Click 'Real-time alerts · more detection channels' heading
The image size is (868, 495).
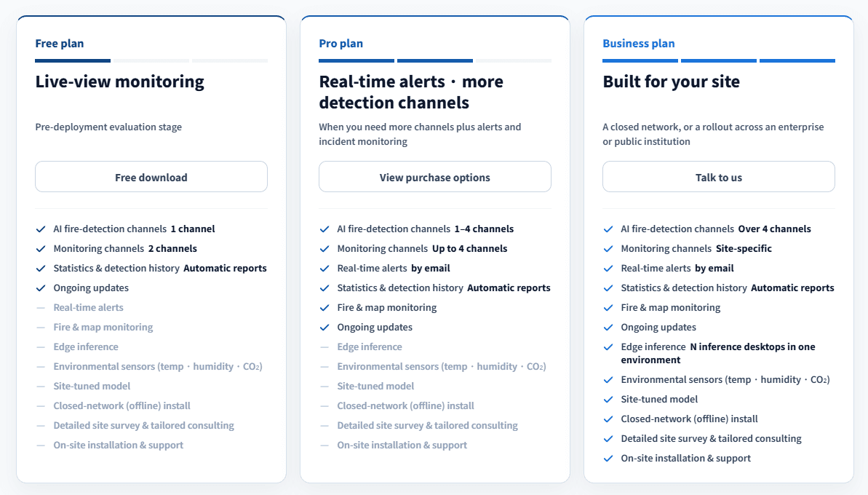click(411, 92)
